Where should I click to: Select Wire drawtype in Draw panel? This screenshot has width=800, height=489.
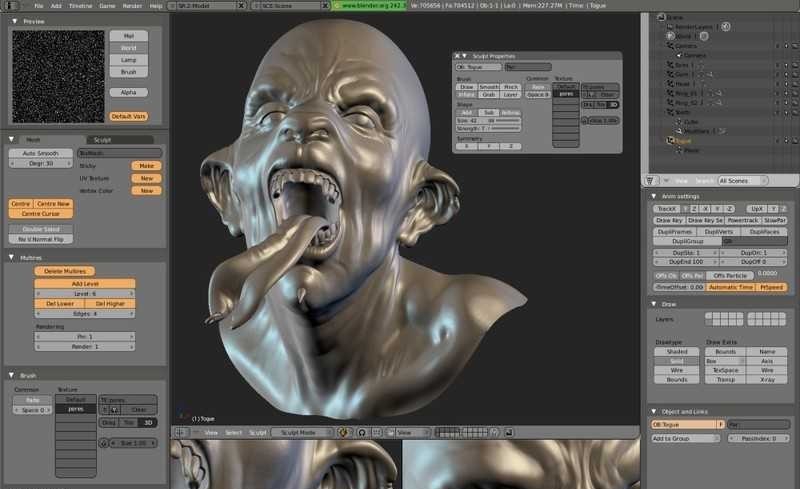(677, 370)
